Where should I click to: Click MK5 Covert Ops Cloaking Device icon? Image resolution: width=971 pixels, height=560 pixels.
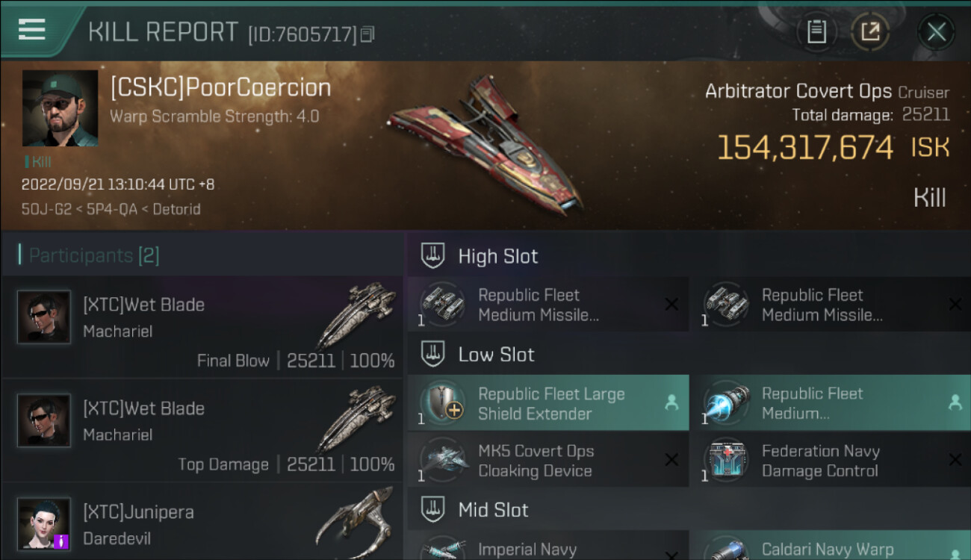point(442,461)
